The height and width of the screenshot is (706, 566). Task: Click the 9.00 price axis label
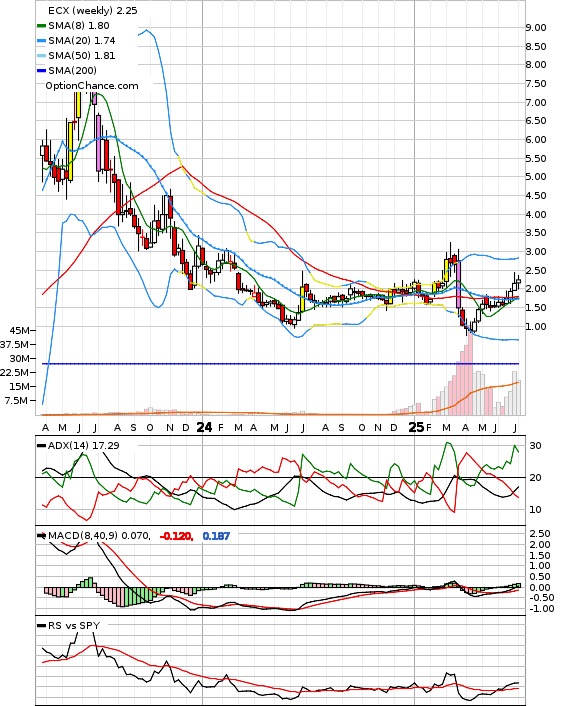coord(536,27)
